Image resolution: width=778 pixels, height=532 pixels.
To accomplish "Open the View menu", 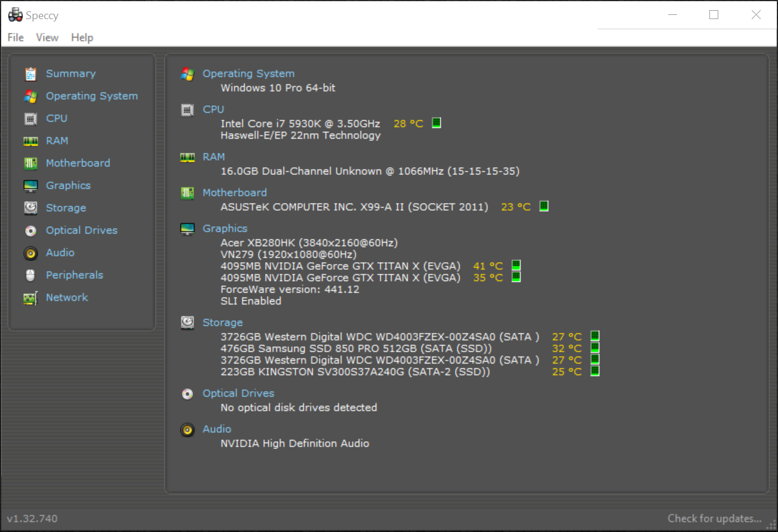I will coord(47,38).
